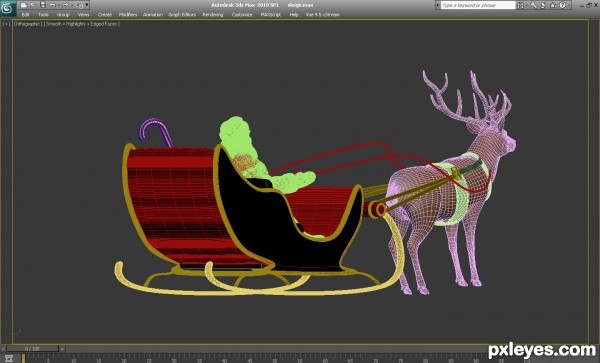Open Mini Curve Editor icon
This screenshot has width=600, height=363.
(x=8, y=358)
